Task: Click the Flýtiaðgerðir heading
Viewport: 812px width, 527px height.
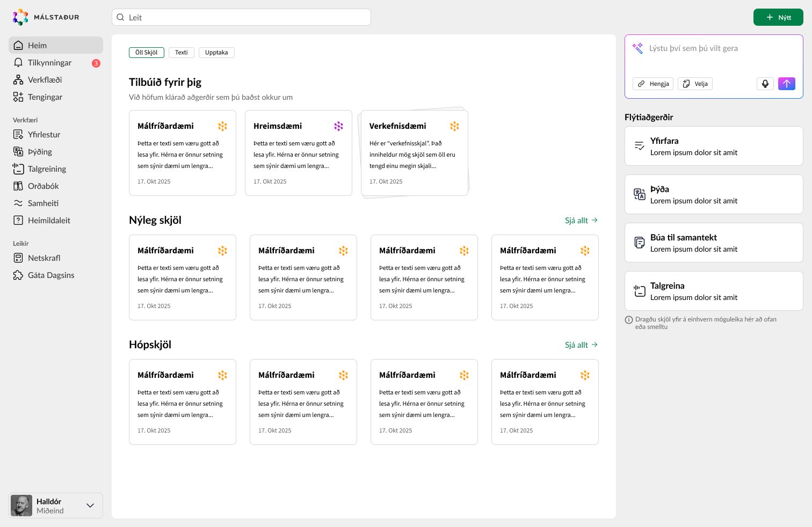Action: 649,117
